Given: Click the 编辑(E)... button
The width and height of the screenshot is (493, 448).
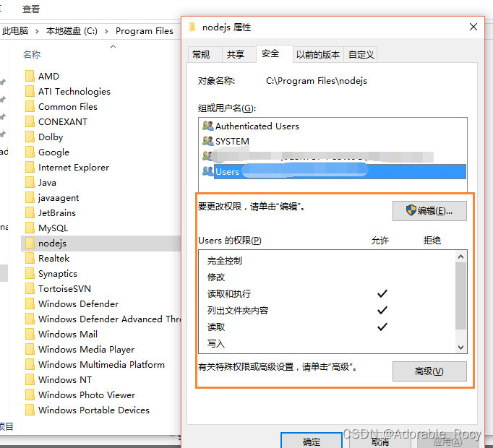Looking at the screenshot, I should [429, 211].
